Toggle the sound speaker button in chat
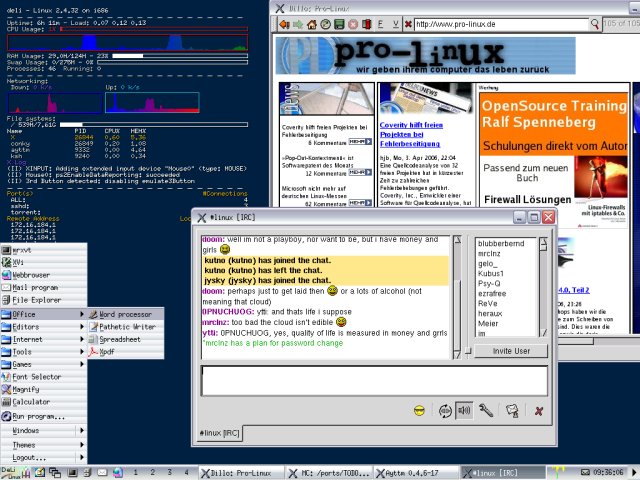The image size is (640, 480). (x=464, y=410)
